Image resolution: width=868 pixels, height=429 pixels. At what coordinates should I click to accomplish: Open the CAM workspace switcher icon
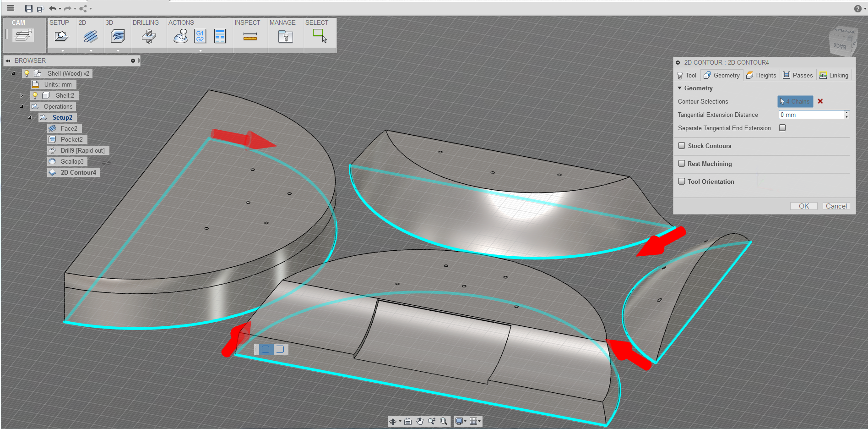pyautogui.click(x=23, y=35)
